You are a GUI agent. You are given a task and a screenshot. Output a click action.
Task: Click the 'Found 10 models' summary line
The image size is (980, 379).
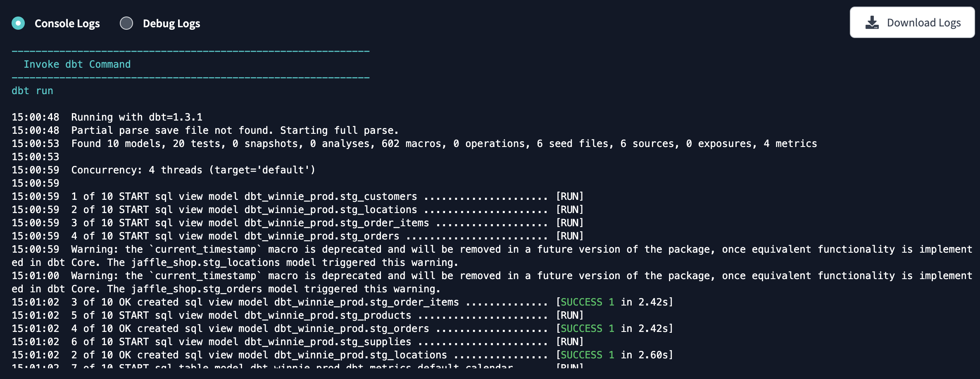413,143
